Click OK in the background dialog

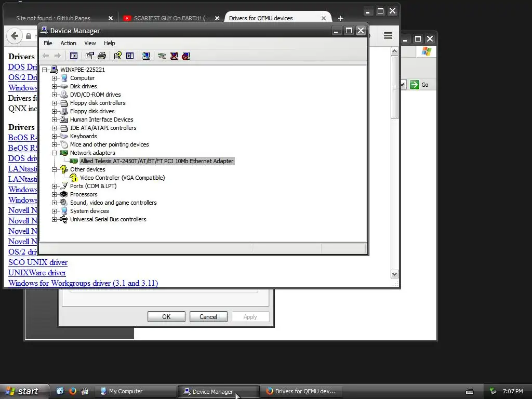166,316
